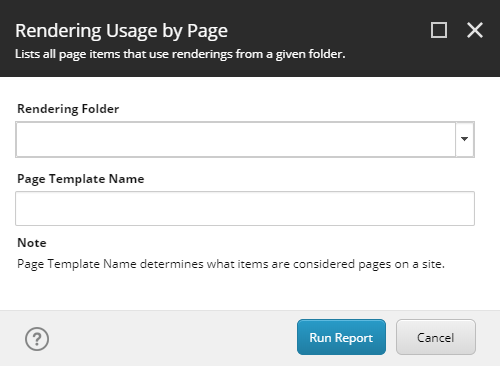Click the Note heading

pos(32,243)
